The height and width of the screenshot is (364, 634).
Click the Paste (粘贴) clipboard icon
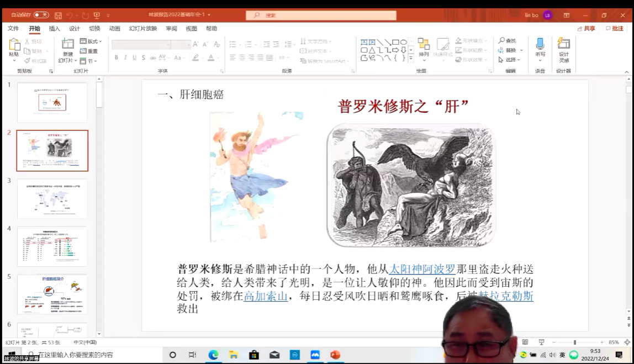[x=14, y=46]
